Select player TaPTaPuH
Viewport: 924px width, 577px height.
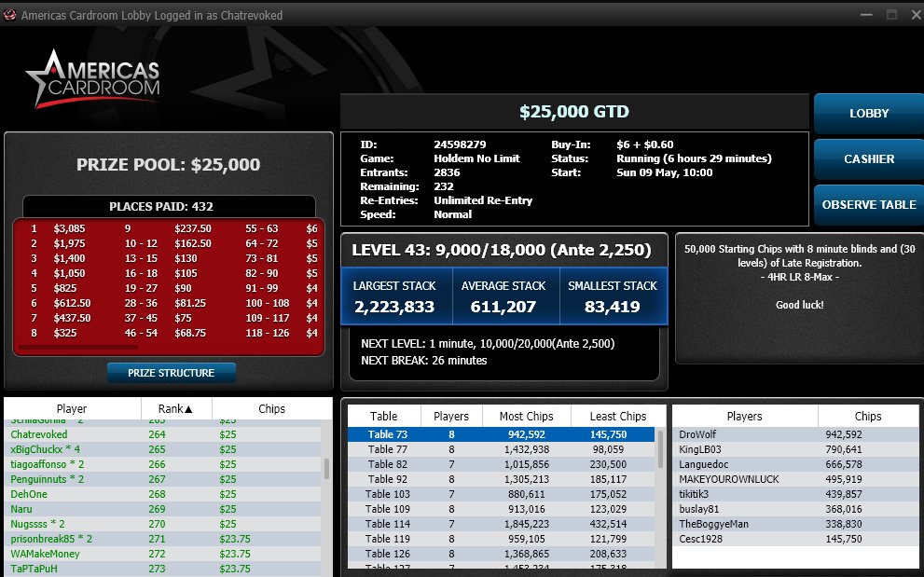[162, 569]
